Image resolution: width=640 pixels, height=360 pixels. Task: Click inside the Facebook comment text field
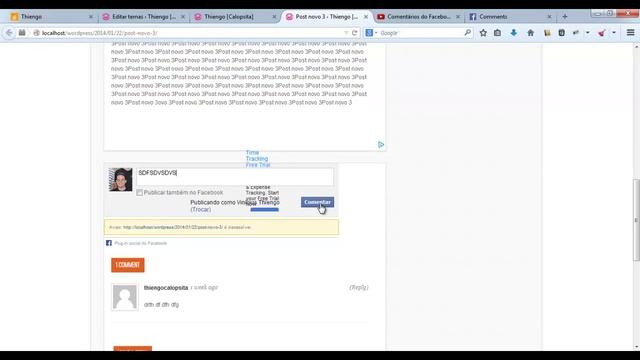tap(235, 176)
